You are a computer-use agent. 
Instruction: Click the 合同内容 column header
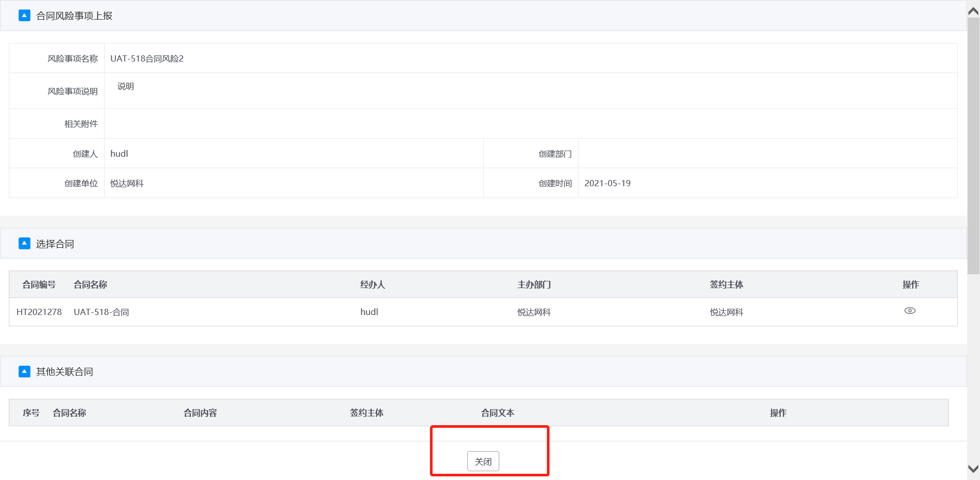click(x=200, y=413)
